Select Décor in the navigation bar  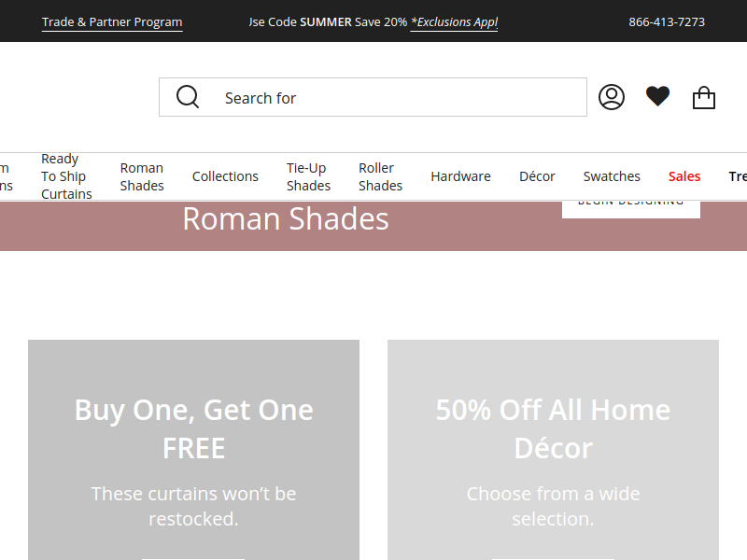pyautogui.click(x=537, y=176)
